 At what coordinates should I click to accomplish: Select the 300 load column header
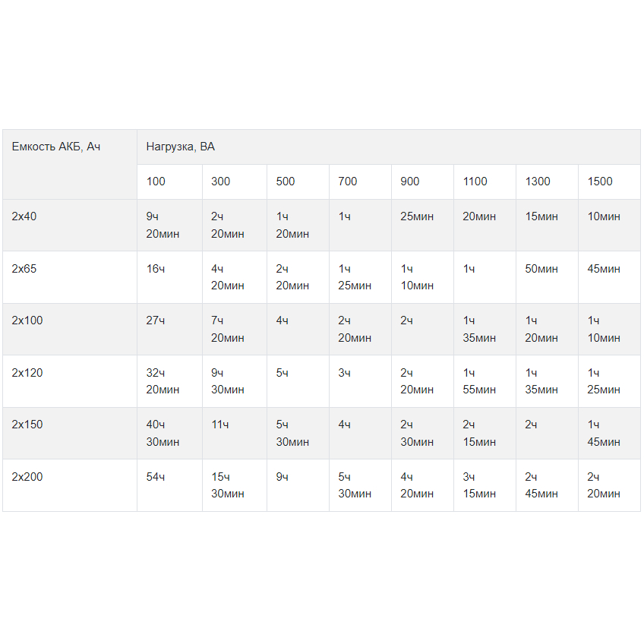pos(235,182)
